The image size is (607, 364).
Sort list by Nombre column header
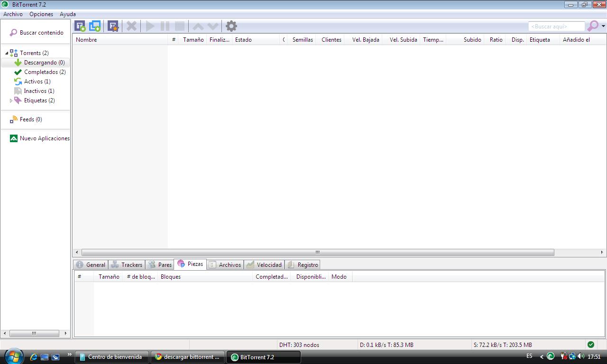[x=121, y=40]
